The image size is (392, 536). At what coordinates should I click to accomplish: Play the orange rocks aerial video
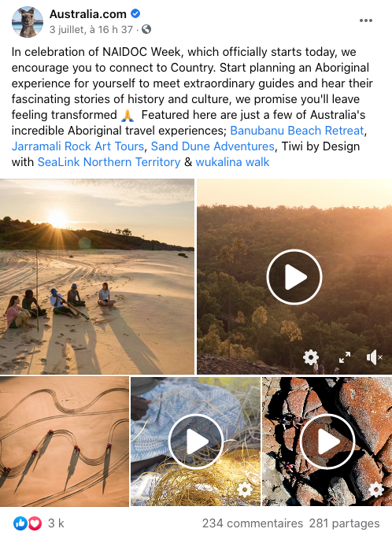coord(327,442)
